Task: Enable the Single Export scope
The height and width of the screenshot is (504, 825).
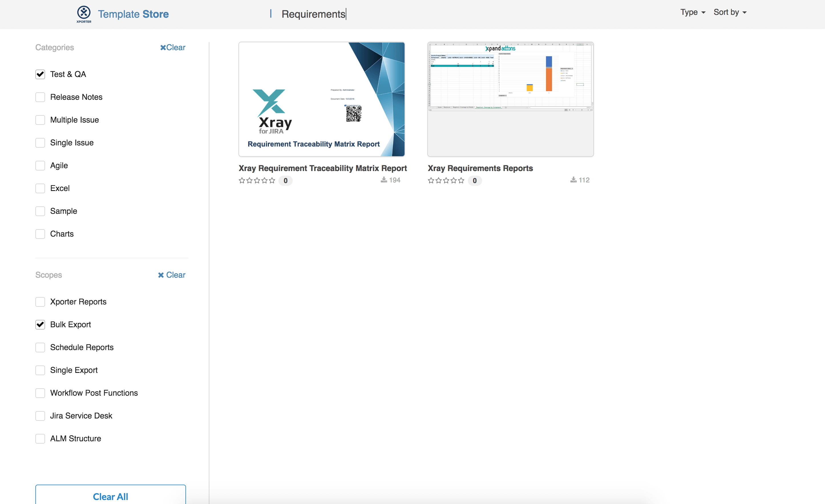Action: (x=40, y=370)
